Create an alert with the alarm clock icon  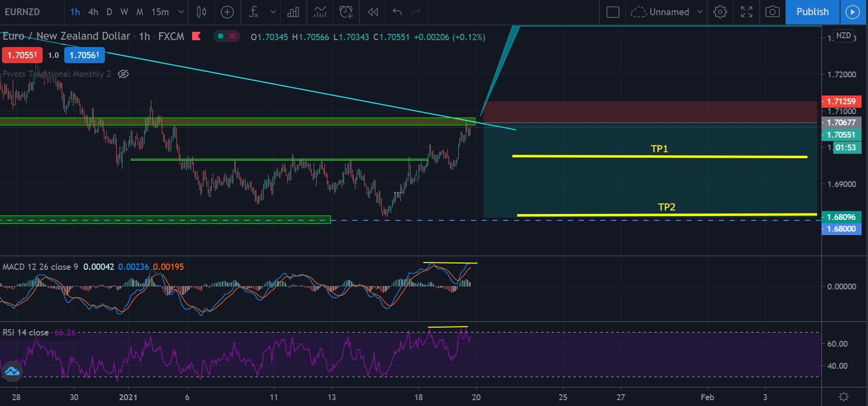point(346,12)
